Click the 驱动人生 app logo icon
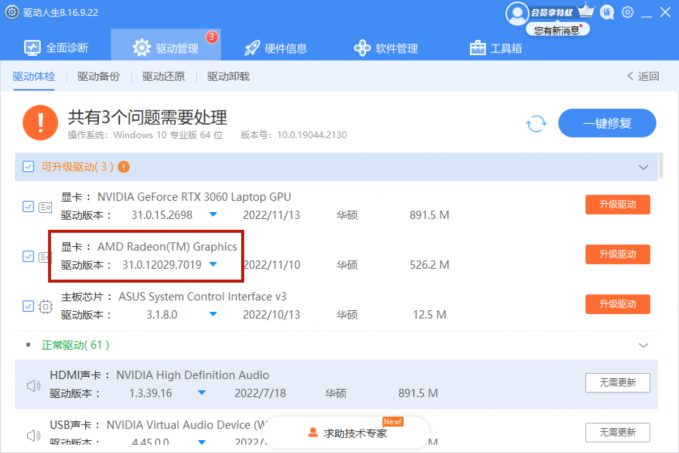The height and width of the screenshot is (453, 679). pyautogui.click(x=12, y=12)
